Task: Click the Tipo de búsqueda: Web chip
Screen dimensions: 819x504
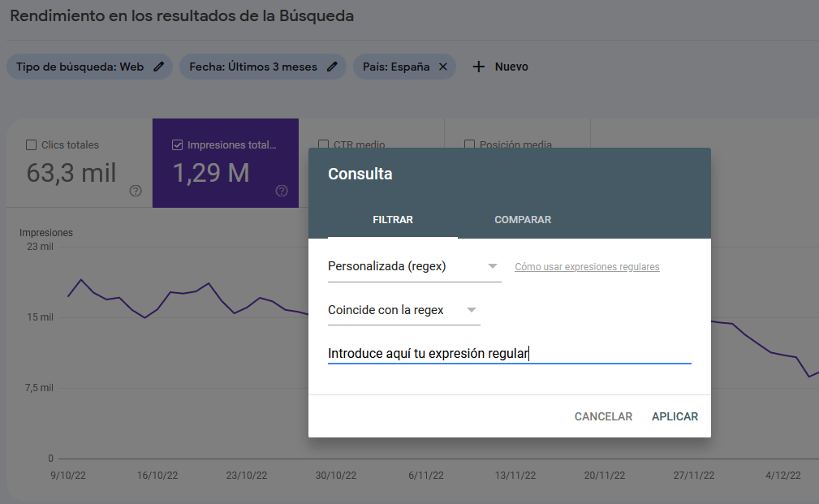Action: point(89,67)
